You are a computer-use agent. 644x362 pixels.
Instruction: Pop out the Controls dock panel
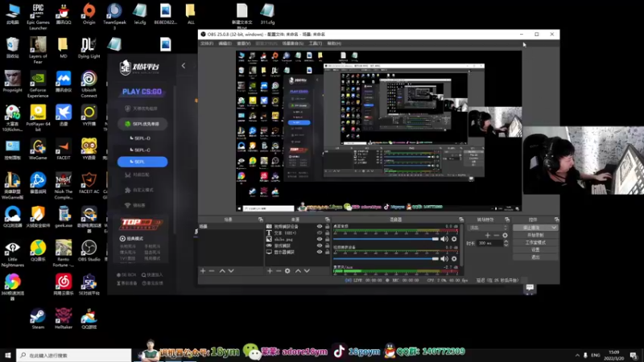pos(556,220)
